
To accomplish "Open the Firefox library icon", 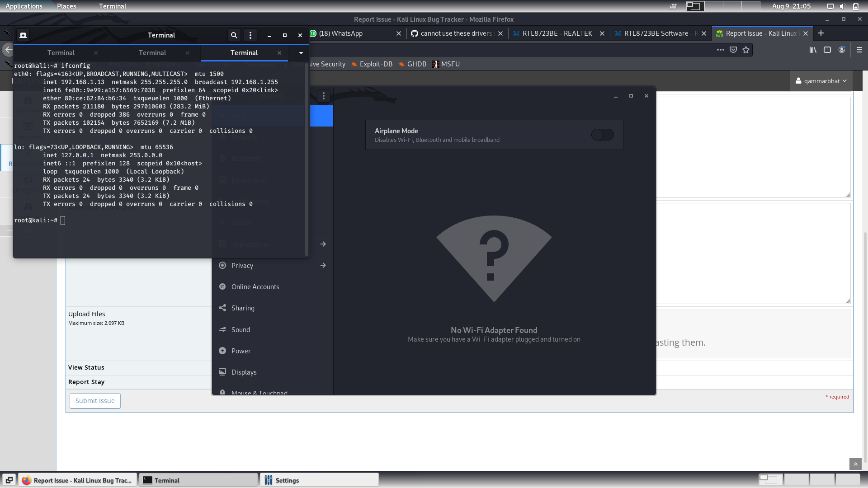I will tap(813, 50).
